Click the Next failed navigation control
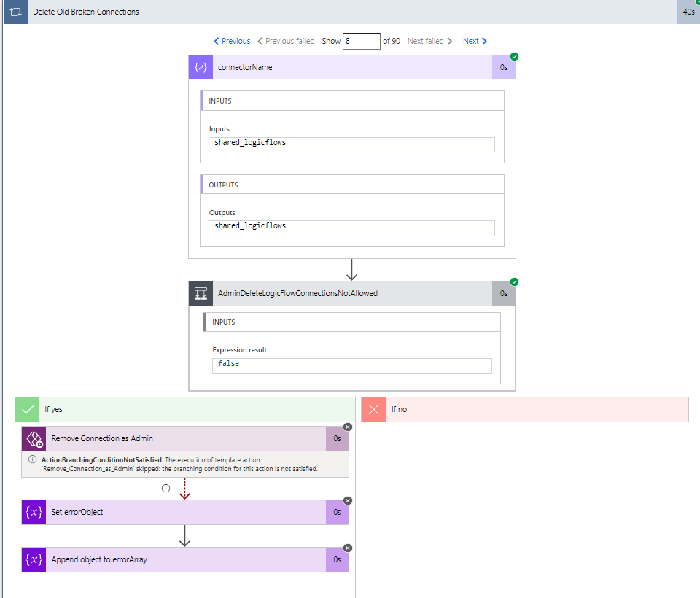700x598 pixels. coord(429,41)
